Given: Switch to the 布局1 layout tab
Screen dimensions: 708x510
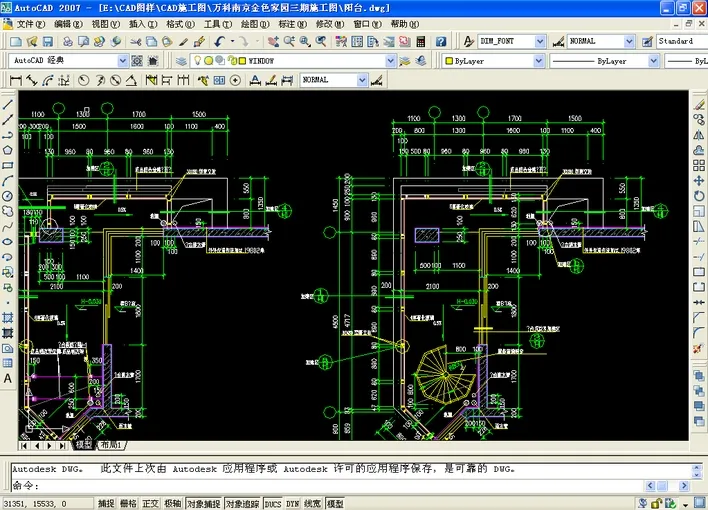Looking at the screenshot, I should pos(110,445).
